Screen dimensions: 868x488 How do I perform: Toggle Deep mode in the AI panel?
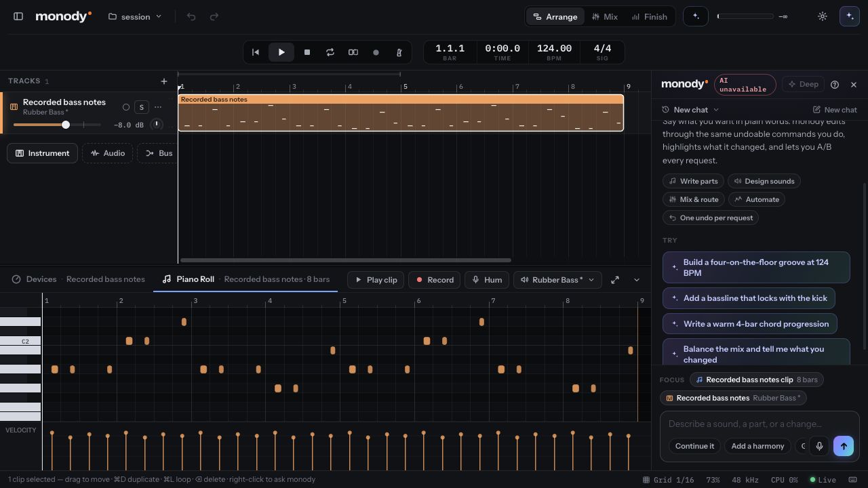point(803,85)
